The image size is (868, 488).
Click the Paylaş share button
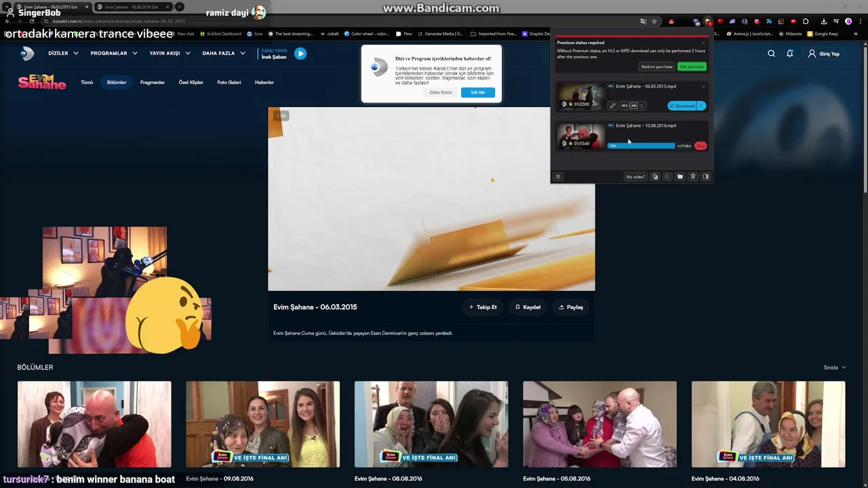pyautogui.click(x=571, y=307)
